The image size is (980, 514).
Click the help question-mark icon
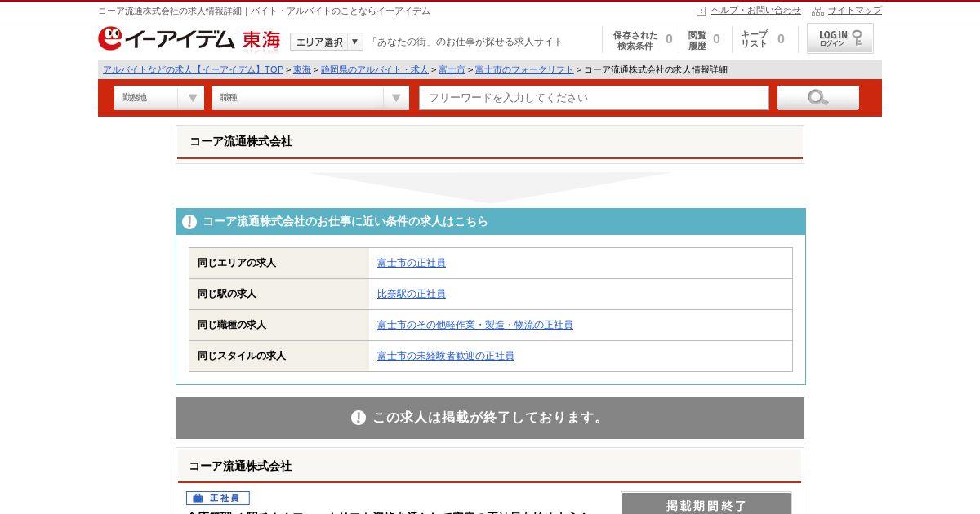coord(701,11)
